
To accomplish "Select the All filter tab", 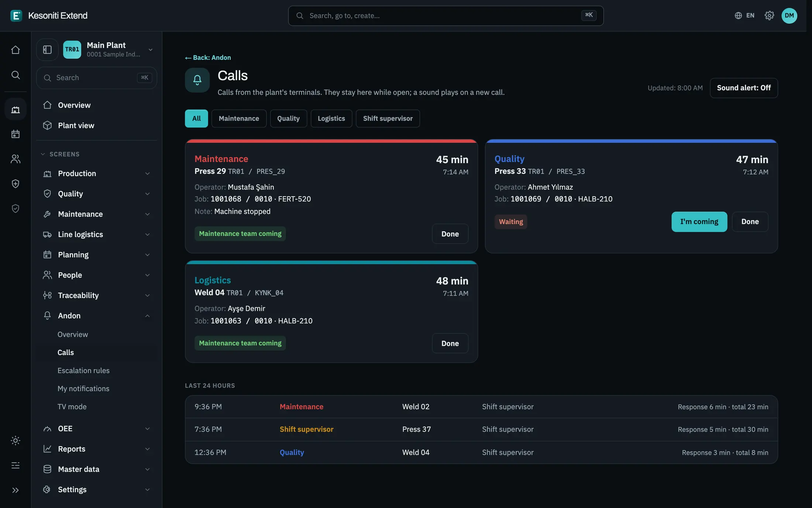I will [x=196, y=119].
